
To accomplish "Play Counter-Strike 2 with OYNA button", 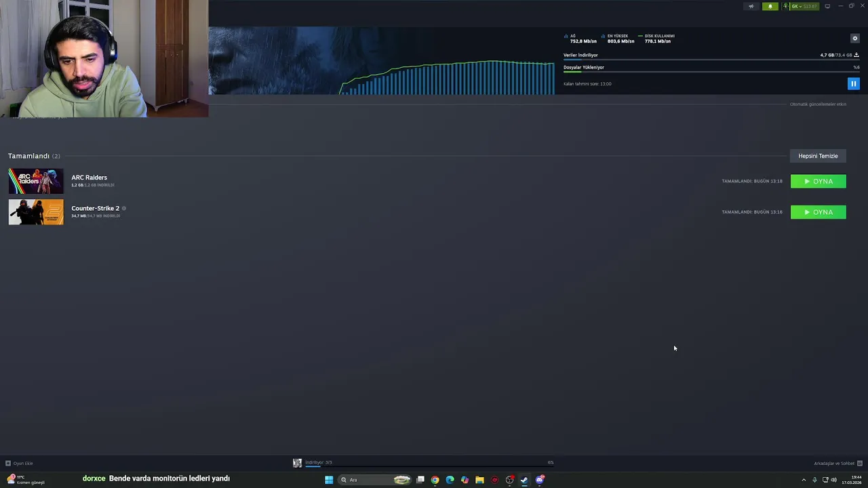I will [x=818, y=212].
